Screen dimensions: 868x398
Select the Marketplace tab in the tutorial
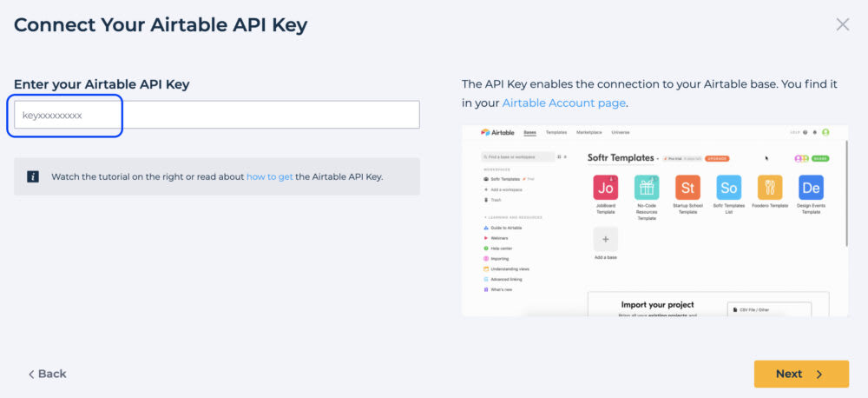(x=589, y=132)
